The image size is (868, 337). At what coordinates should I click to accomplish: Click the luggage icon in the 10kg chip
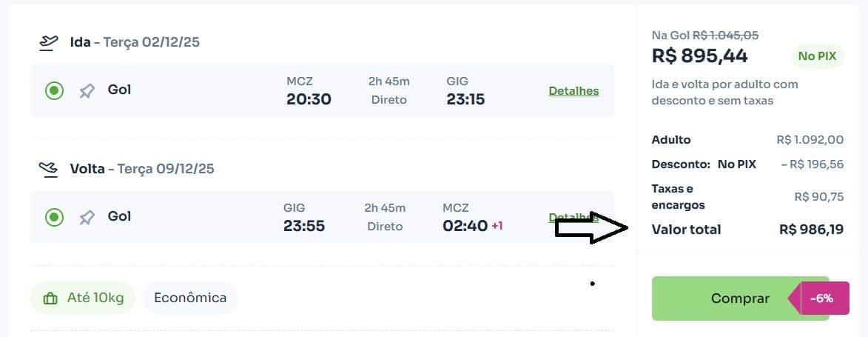point(51,299)
